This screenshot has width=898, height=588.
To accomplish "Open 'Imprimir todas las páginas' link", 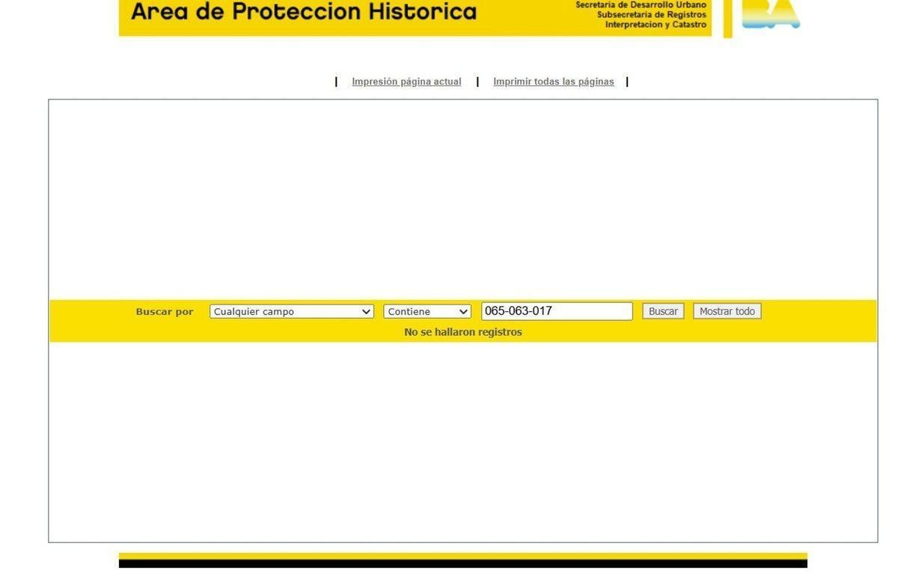I will 554,82.
